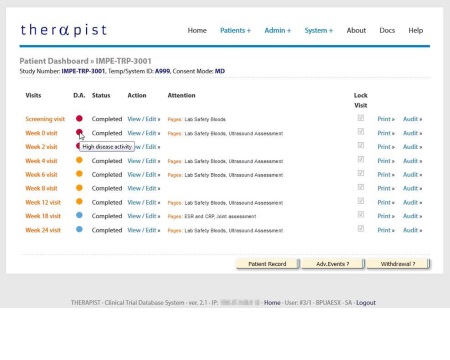Go to Home in top navigation

[x=197, y=30]
